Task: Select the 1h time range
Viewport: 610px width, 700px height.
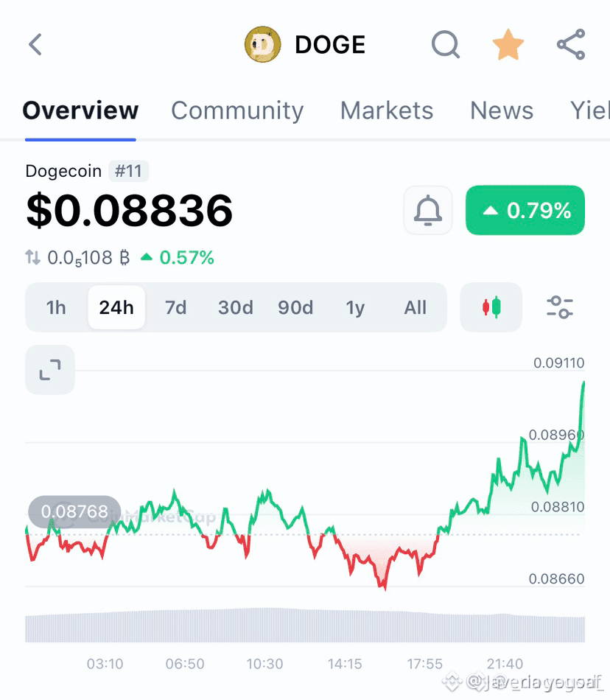Action: click(56, 307)
